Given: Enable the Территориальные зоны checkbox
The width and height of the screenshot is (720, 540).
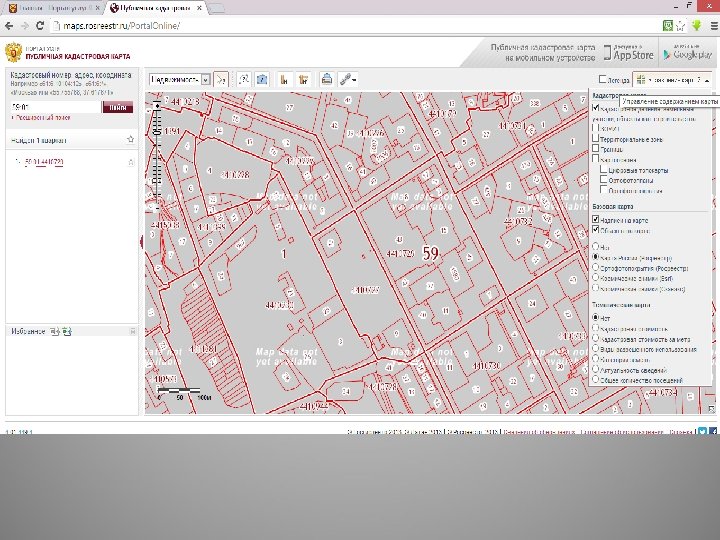Looking at the screenshot, I should click(596, 139).
